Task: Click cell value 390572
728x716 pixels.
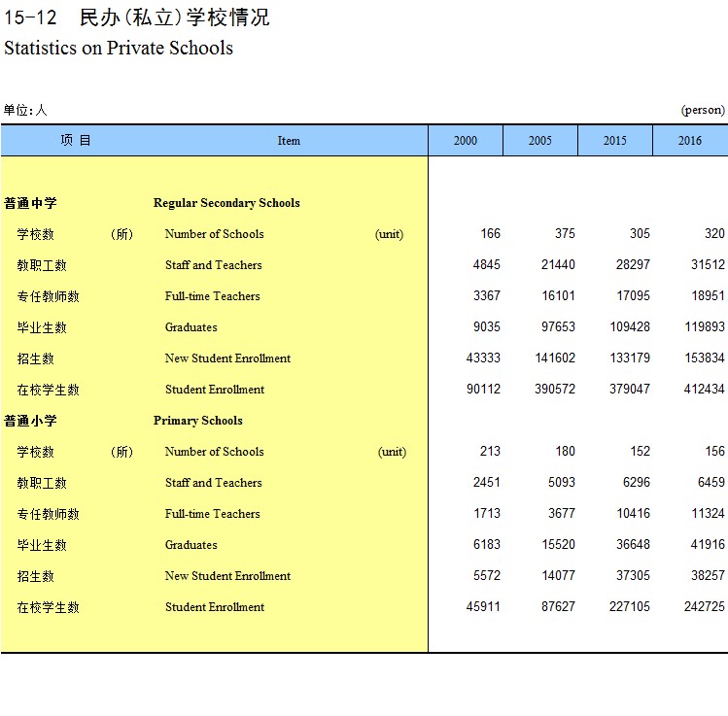Action: tap(555, 389)
